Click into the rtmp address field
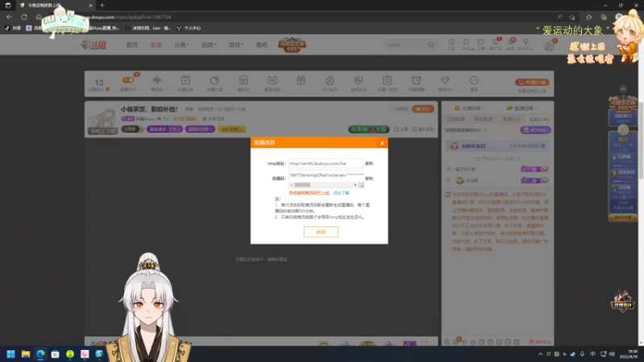The width and height of the screenshot is (644, 362). tap(326, 163)
